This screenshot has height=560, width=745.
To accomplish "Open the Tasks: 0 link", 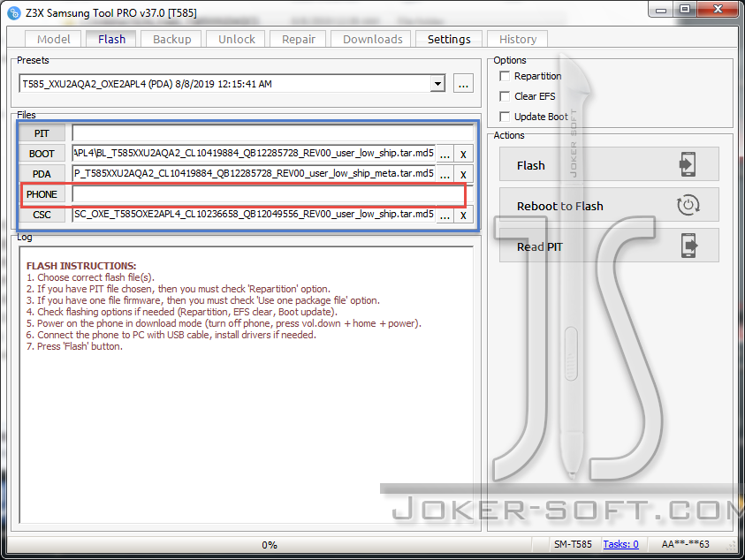I will [x=620, y=544].
